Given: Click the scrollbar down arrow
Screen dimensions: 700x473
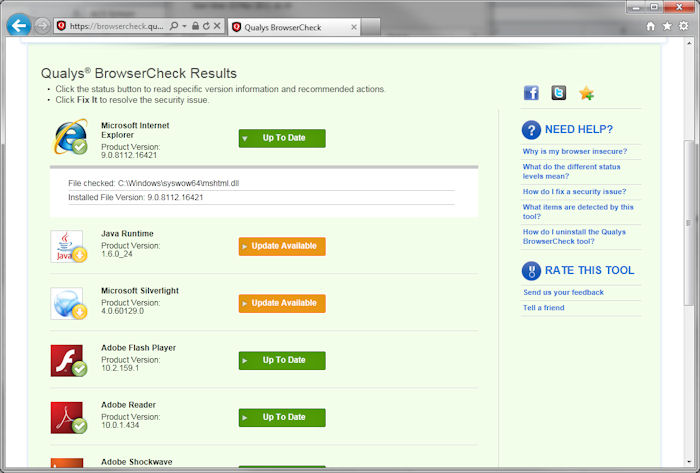Looking at the screenshot, I should pos(689,462).
